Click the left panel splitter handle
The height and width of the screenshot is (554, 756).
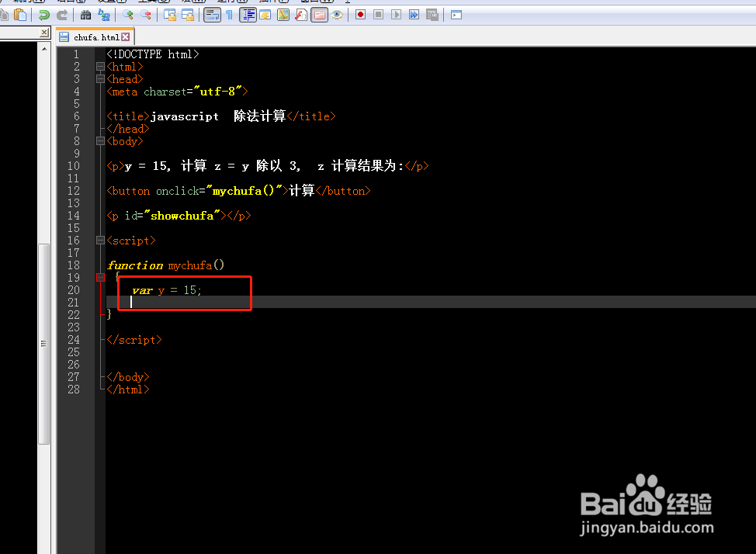point(53,299)
